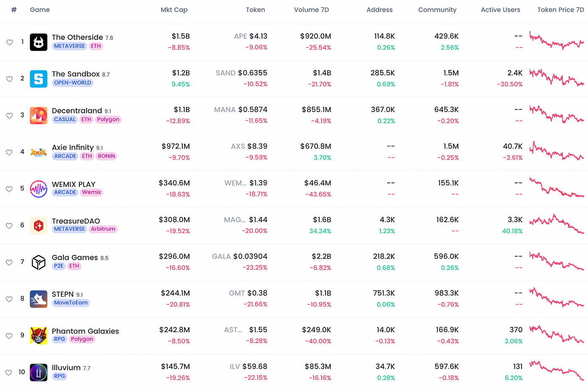Image resolution: width=588 pixels, height=388 pixels.
Task: Toggle favorite heart for Axie Infinity
Action: click(9, 152)
